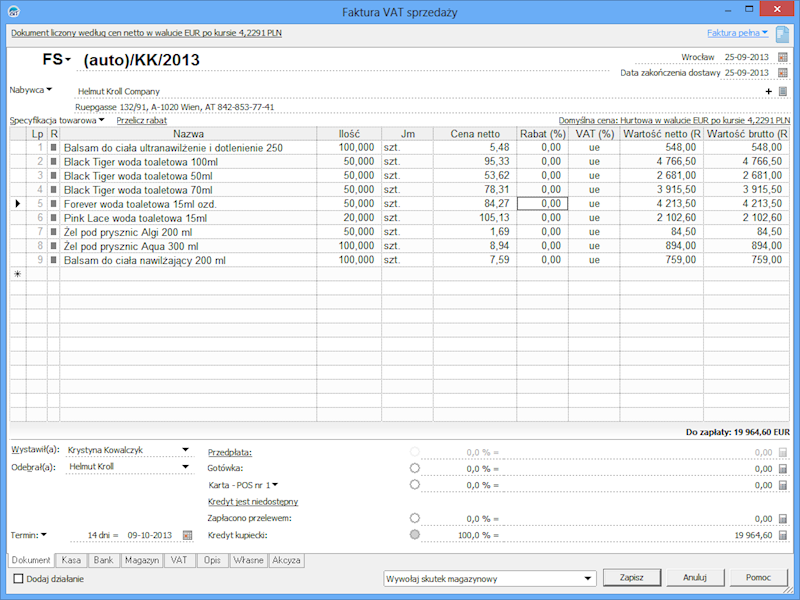The width and height of the screenshot is (800, 600).
Task: Open the Karta - POS nr 1 dropdown
Action: (x=276, y=485)
